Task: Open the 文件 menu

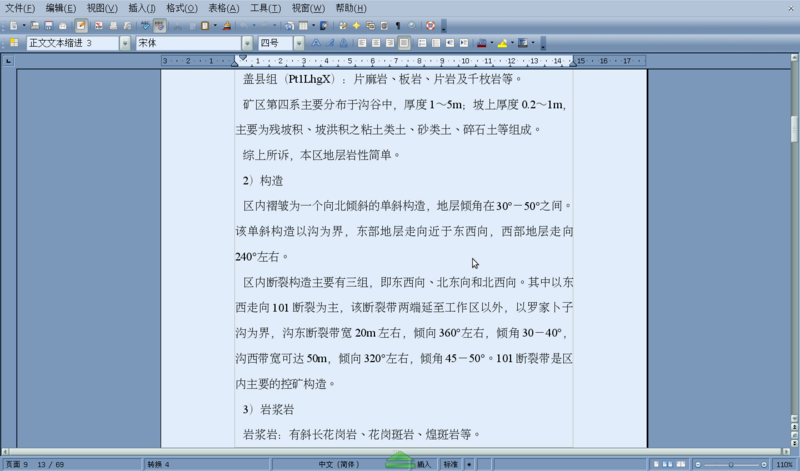Action: [20, 8]
